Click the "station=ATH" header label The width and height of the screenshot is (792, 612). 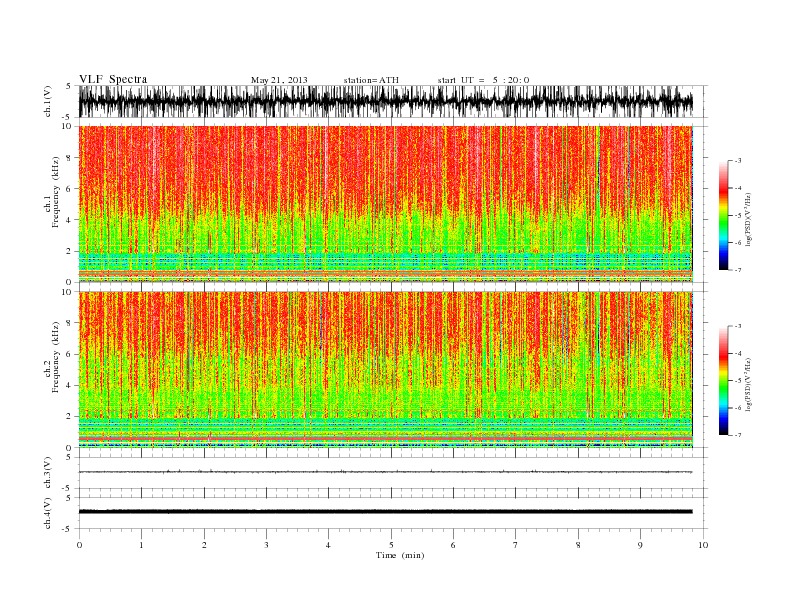tap(371, 80)
